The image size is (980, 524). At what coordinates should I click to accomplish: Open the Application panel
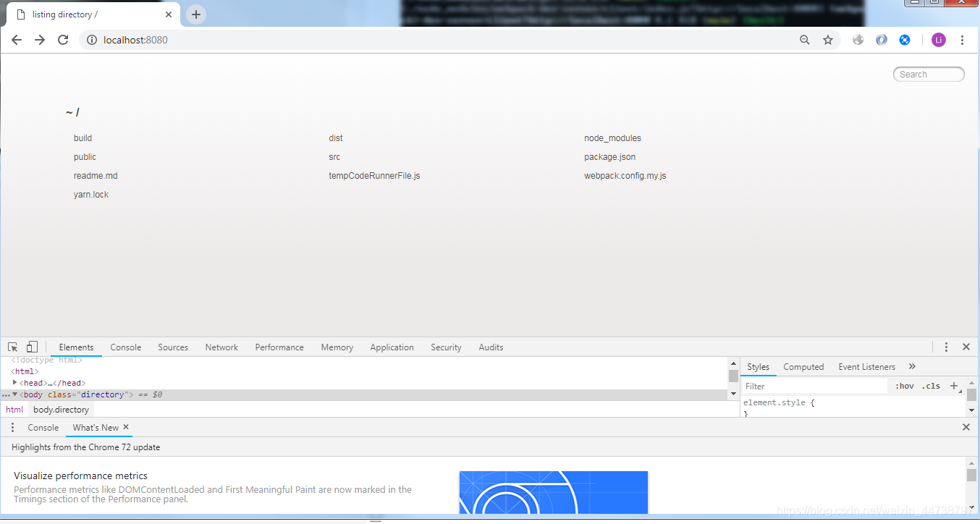click(x=392, y=347)
